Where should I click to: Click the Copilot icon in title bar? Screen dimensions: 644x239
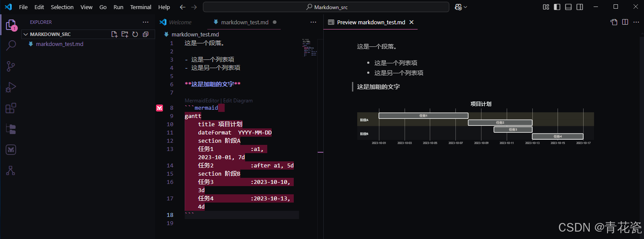458,7
